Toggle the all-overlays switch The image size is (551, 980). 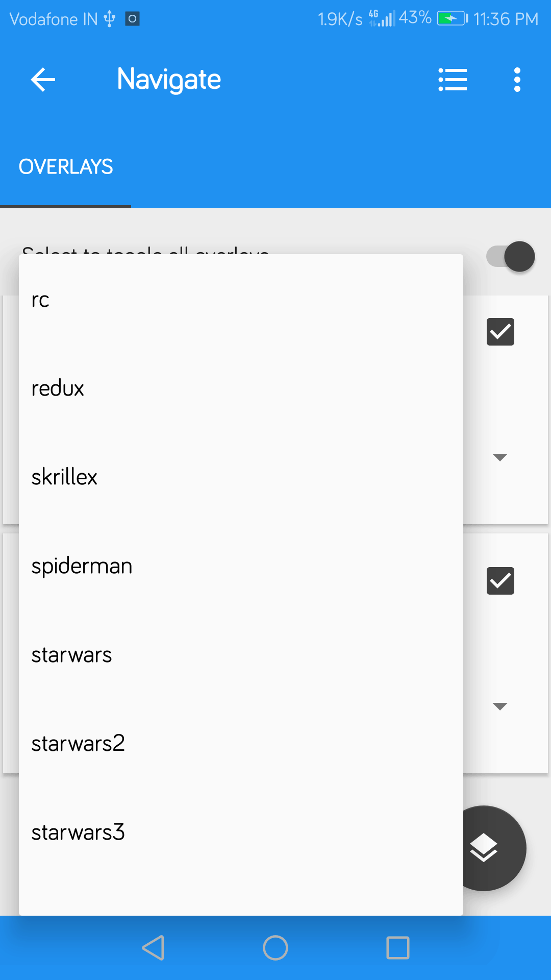(511, 256)
